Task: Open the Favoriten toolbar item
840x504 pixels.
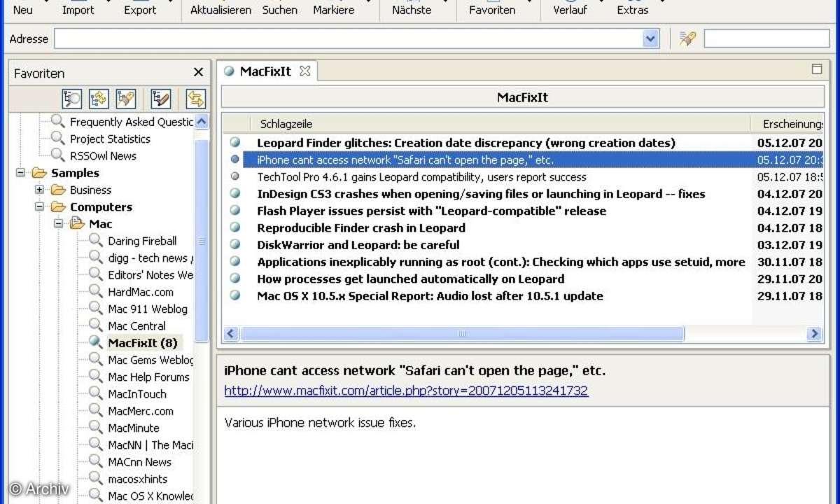Action: [492, 9]
